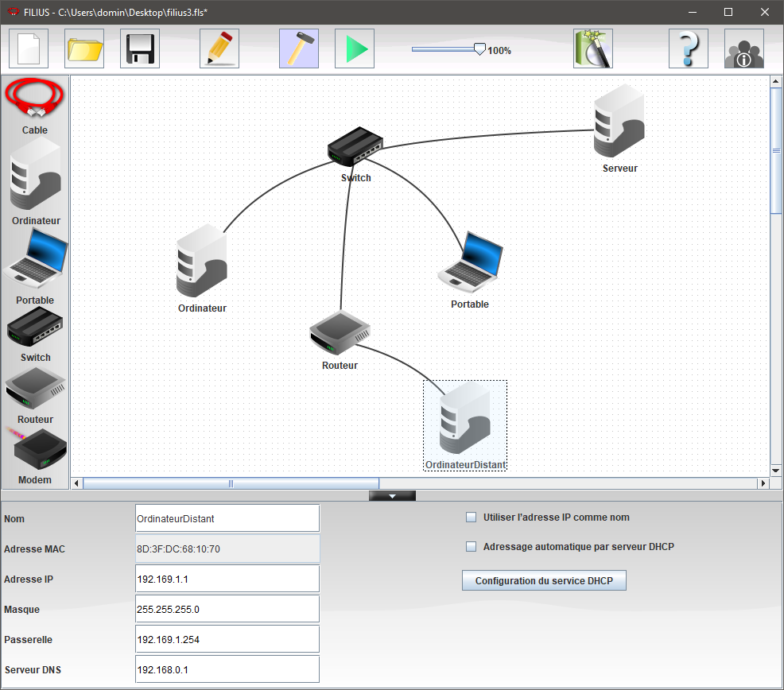
Task: Click the save floppy disk icon
Action: (x=140, y=48)
